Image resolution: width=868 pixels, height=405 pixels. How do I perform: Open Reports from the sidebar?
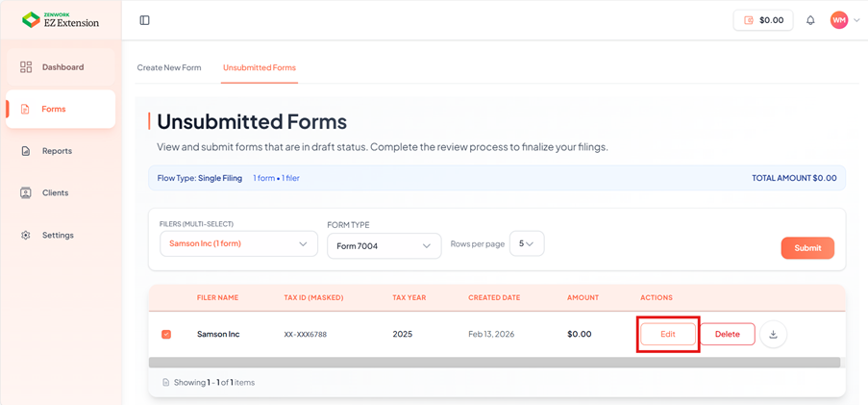pyautogui.click(x=57, y=151)
